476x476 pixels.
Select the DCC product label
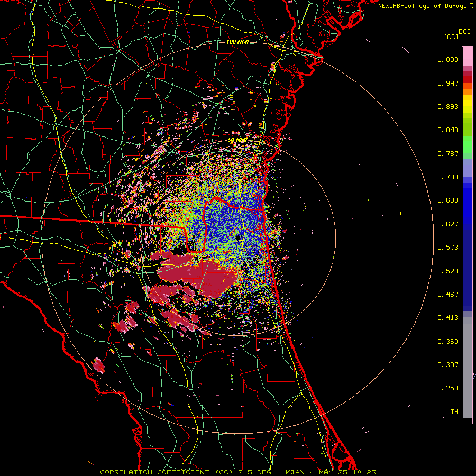coord(465,32)
